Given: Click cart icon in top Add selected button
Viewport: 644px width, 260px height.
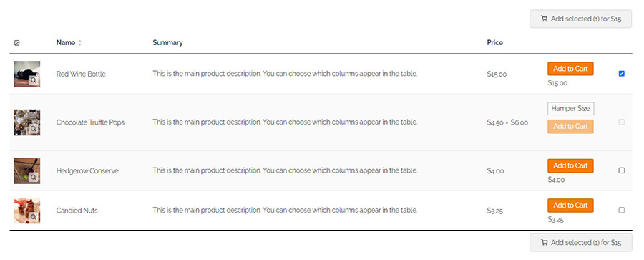Looking at the screenshot, I should coord(544,19).
